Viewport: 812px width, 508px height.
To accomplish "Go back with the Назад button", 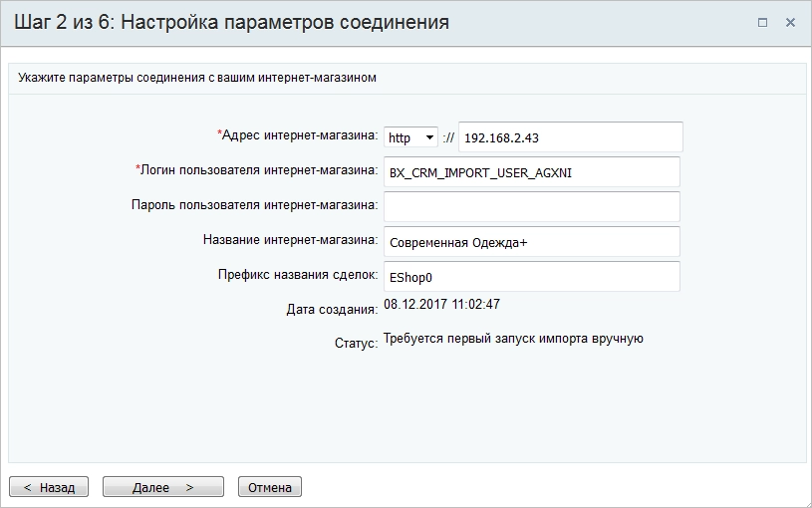I will [x=49, y=487].
